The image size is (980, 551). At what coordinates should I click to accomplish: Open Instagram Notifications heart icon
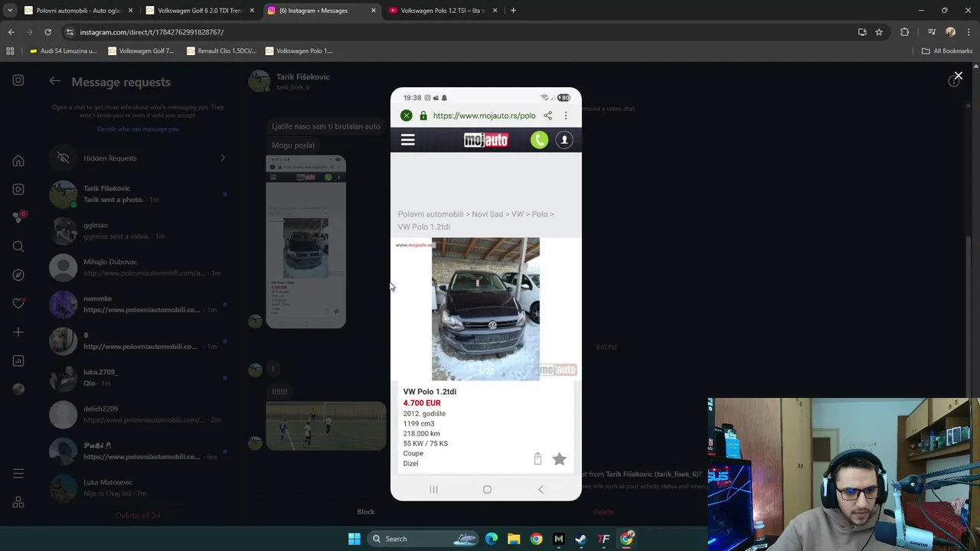click(x=18, y=303)
